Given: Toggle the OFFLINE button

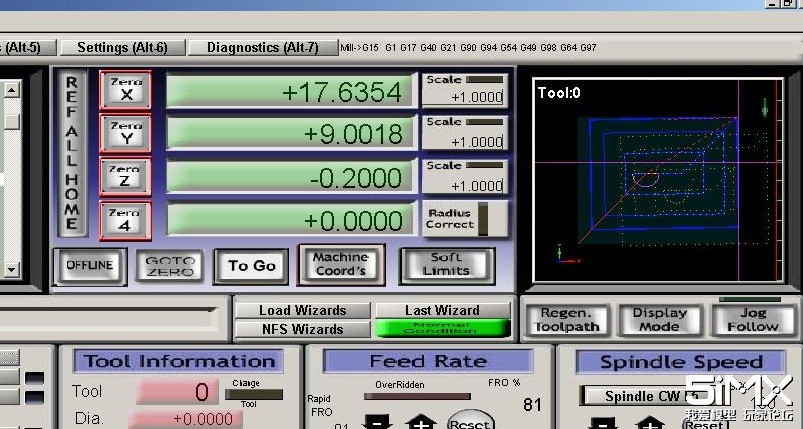Looking at the screenshot, I should click(90, 266).
